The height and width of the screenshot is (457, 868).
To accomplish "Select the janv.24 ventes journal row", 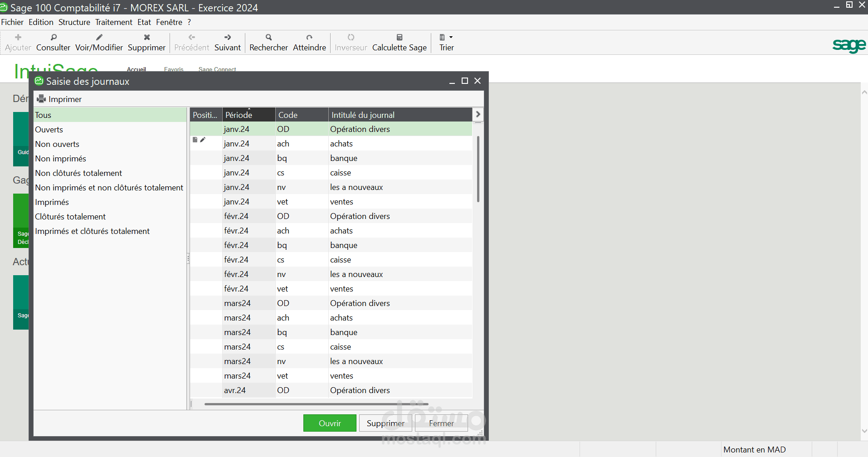I will [331, 202].
